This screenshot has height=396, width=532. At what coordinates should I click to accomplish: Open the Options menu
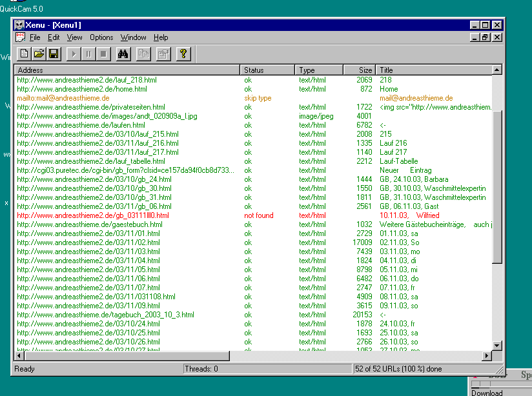pos(101,37)
